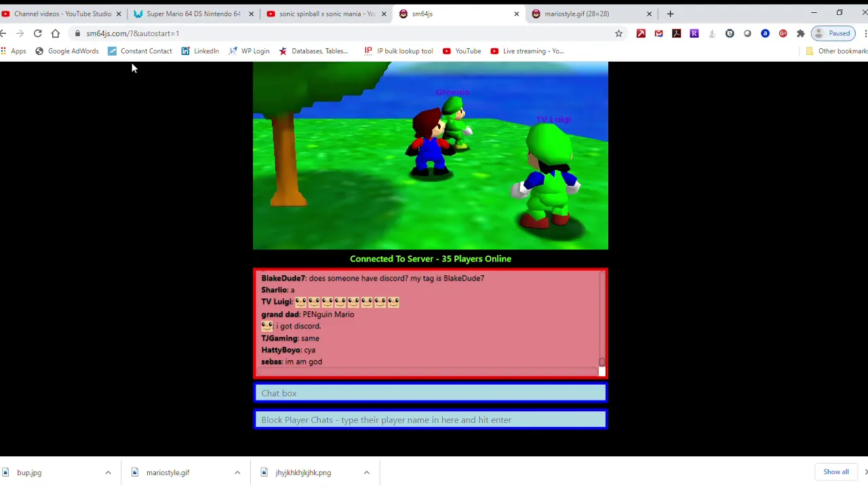
Task: Click the address bar URL sm64js.com
Action: tap(133, 33)
